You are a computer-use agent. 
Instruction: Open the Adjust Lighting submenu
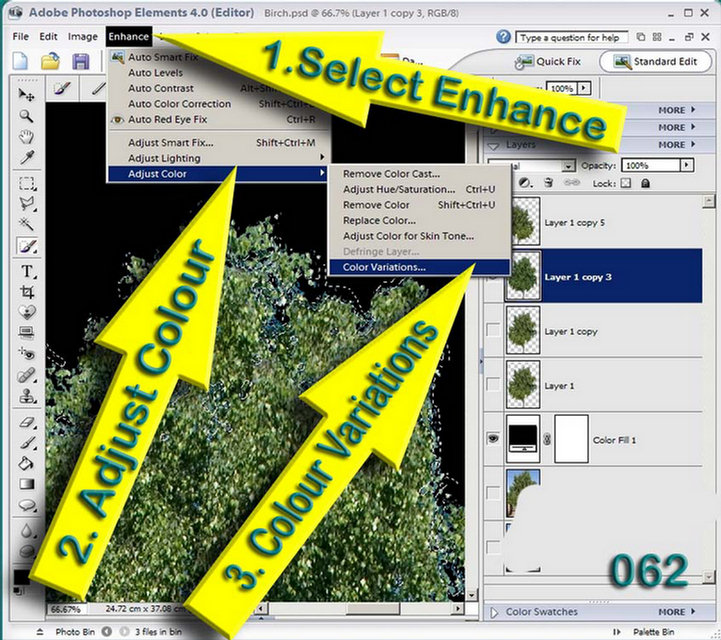219,158
